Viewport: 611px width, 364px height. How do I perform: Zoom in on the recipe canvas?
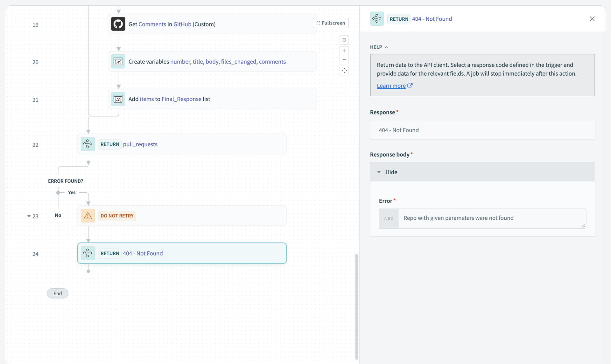344,51
